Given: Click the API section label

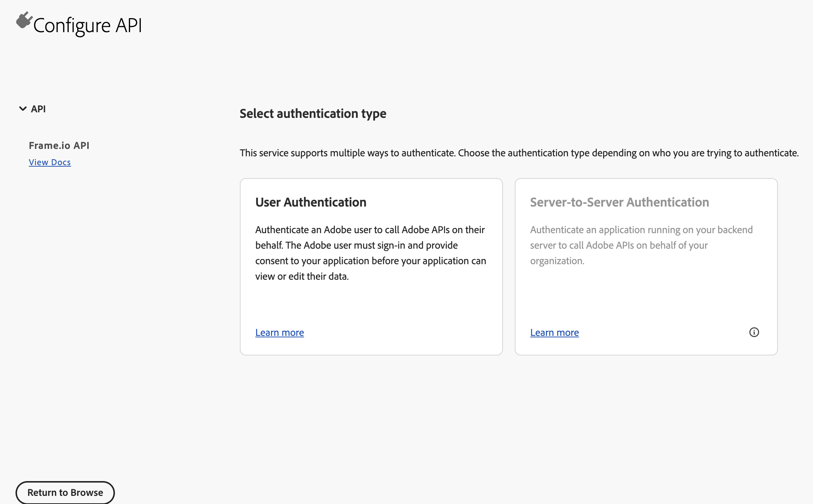Looking at the screenshot, I should coord(38,109).
